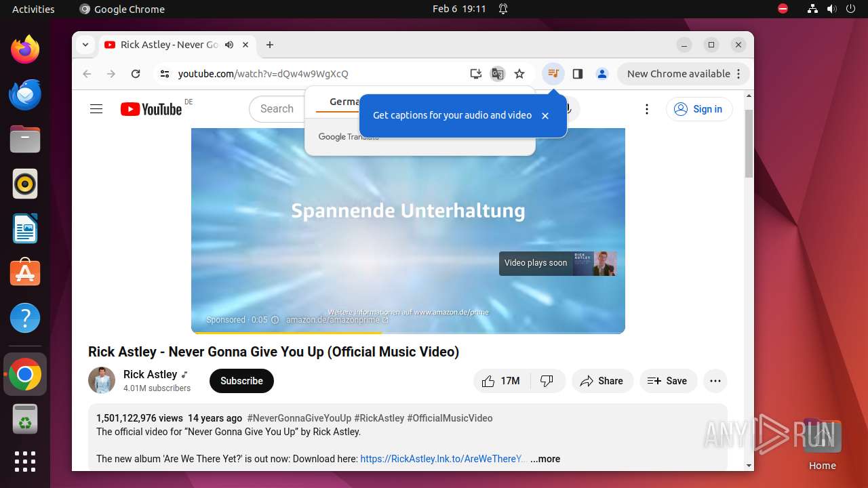Open the Google Chrome app menu in top bar
Screen dimensions: 868x488
click(x=122, y=9)
